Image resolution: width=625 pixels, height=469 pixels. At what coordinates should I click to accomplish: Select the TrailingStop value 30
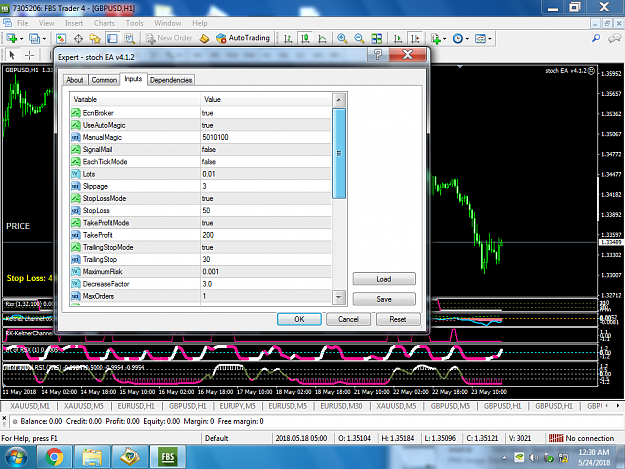coord(206,259)
